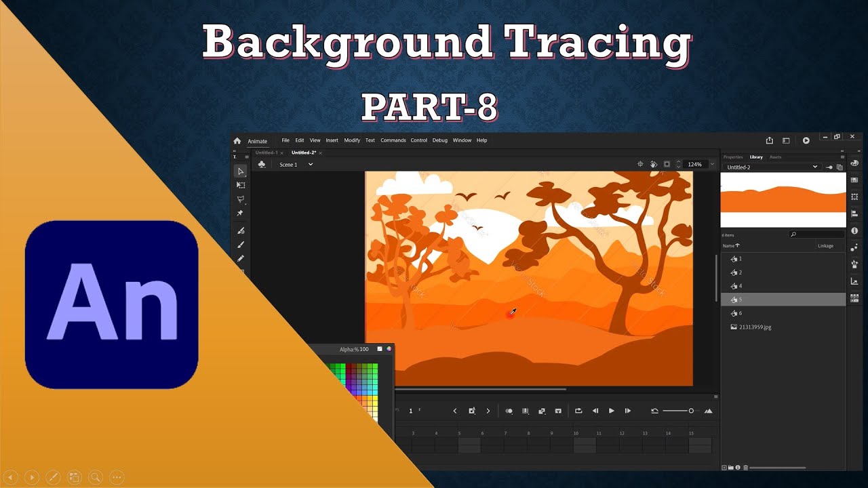This screenshot has width=868, height=488.
Task: Select the Free Transform tool
Action: (x=241, y=185)
